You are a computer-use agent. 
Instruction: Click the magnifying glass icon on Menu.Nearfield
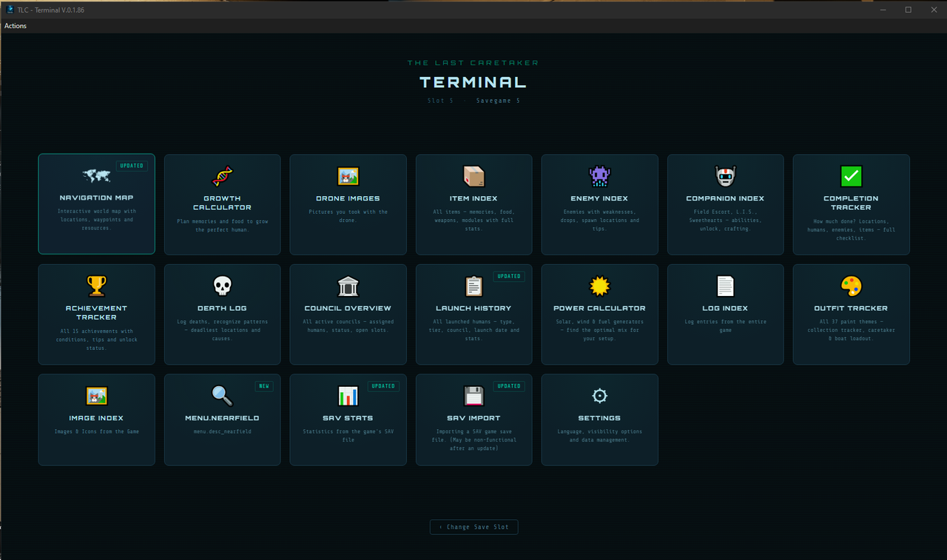pos(222,396)
